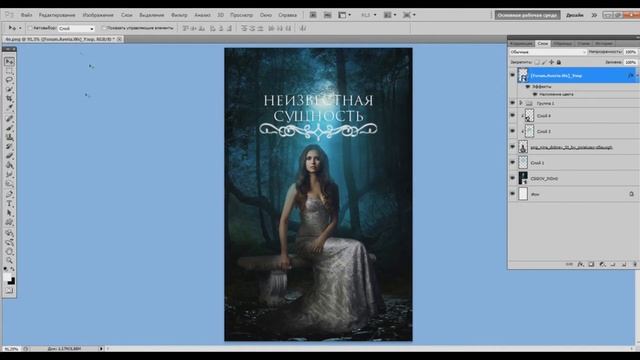This screenshot has height=360, width=640.
Task: Enable the Автовыбор checkbox
Action: tap(30, 28)
